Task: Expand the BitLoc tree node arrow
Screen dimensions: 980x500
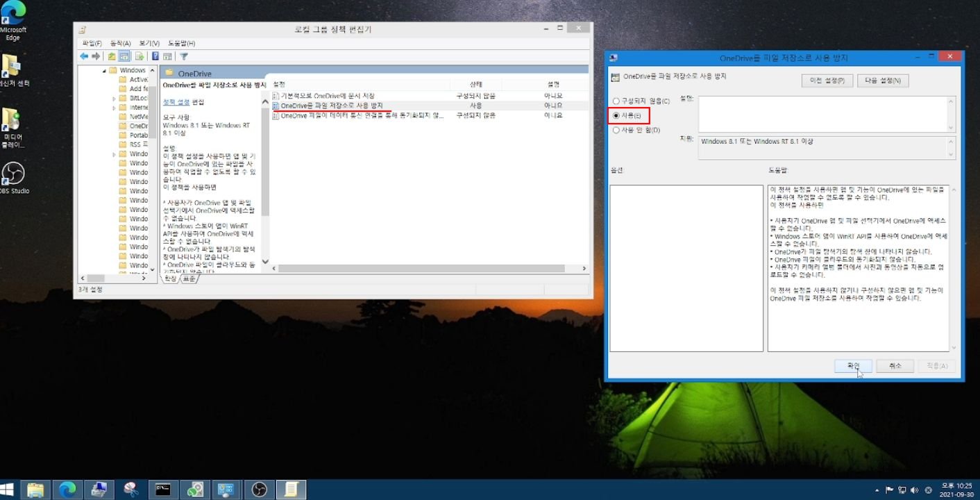Action: (114, 99)
